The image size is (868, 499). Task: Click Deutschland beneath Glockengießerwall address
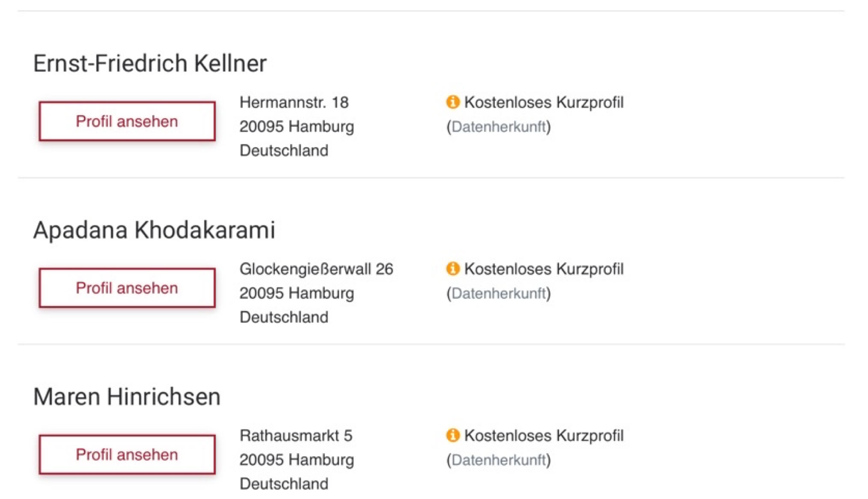[x=284, y=317]
